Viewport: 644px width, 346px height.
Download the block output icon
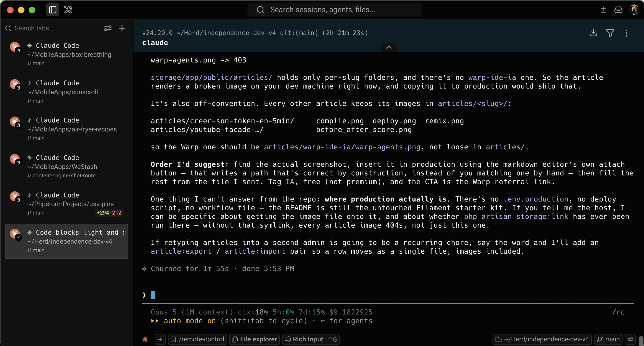tap(593, 33)
